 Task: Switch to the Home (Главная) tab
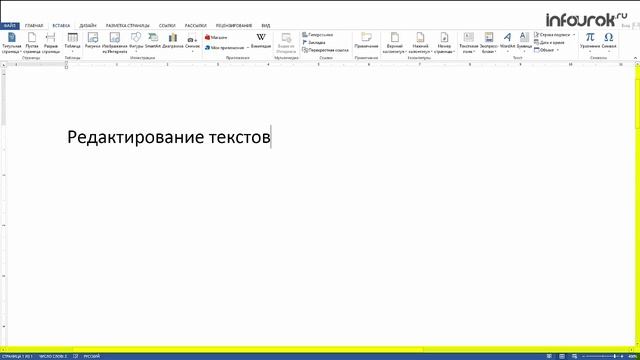click(34, 25)
